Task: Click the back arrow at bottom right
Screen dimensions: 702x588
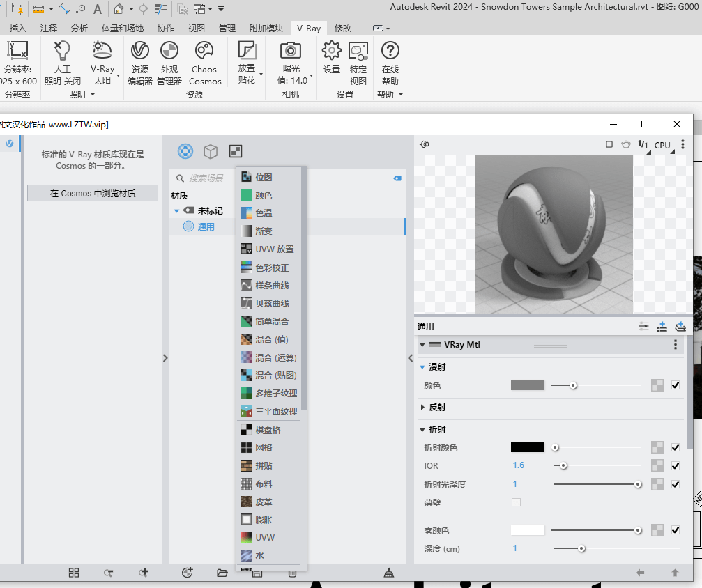Action: 641,573
